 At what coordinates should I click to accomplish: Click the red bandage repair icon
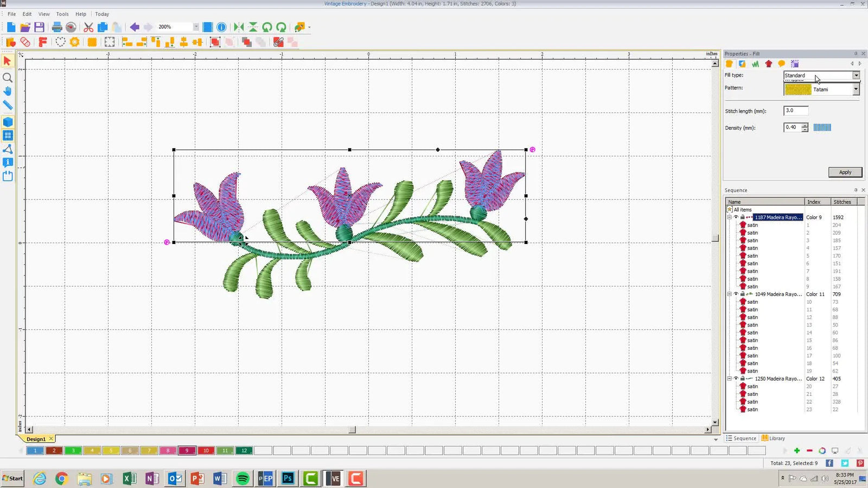point(25,42)
